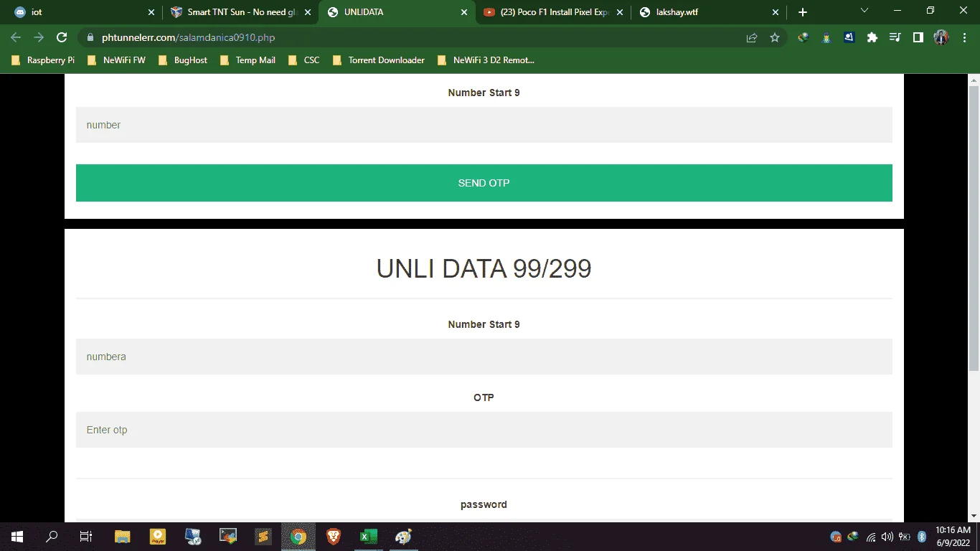Click the 'number' input field
This screenshot has width=980, height=551.
tap(484, 125)
